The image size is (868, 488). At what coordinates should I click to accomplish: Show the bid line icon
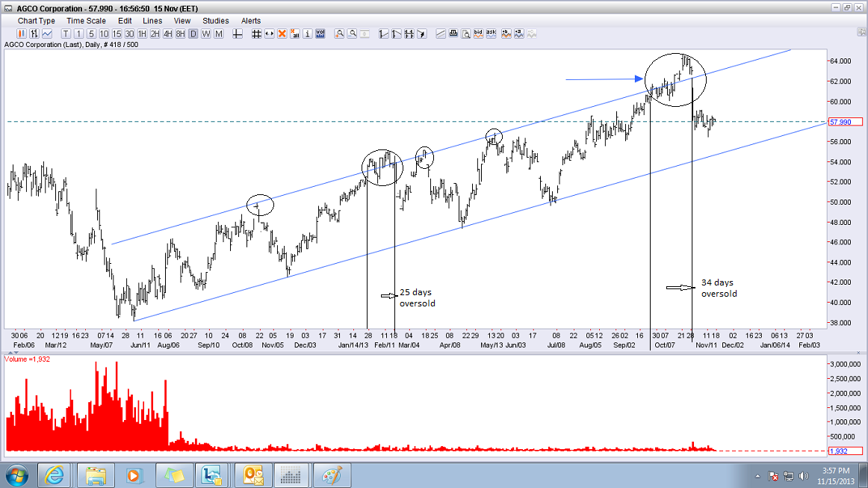[478, 34]
